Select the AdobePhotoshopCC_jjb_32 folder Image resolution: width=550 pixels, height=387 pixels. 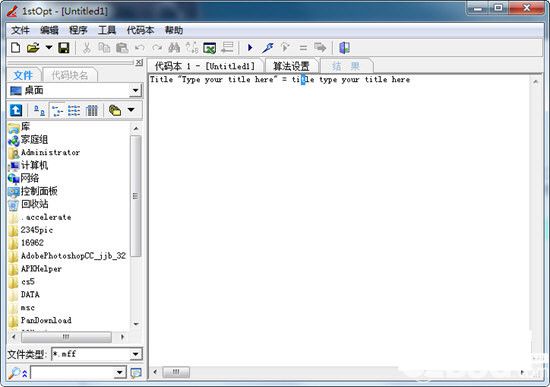click(73, 256)
